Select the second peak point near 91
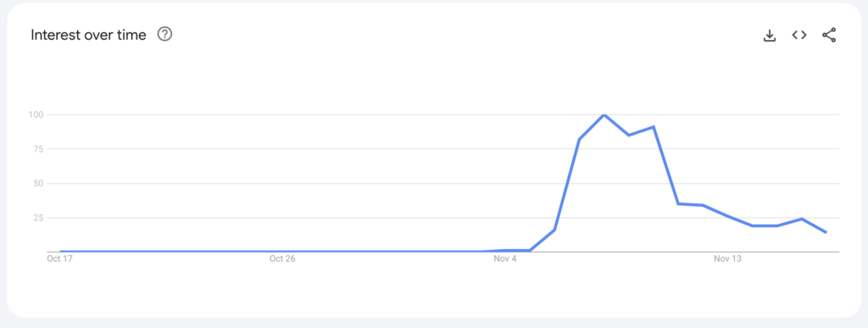 click(x=654, y=126)
